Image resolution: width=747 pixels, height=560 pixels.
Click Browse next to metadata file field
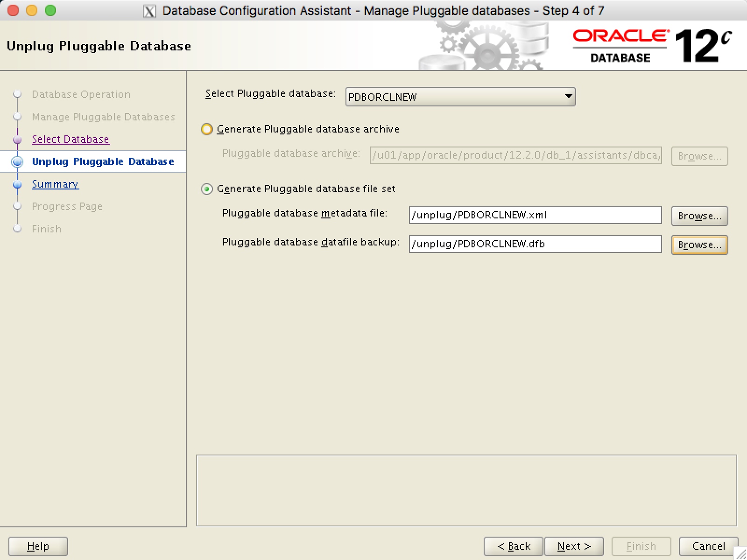point(699,216)
